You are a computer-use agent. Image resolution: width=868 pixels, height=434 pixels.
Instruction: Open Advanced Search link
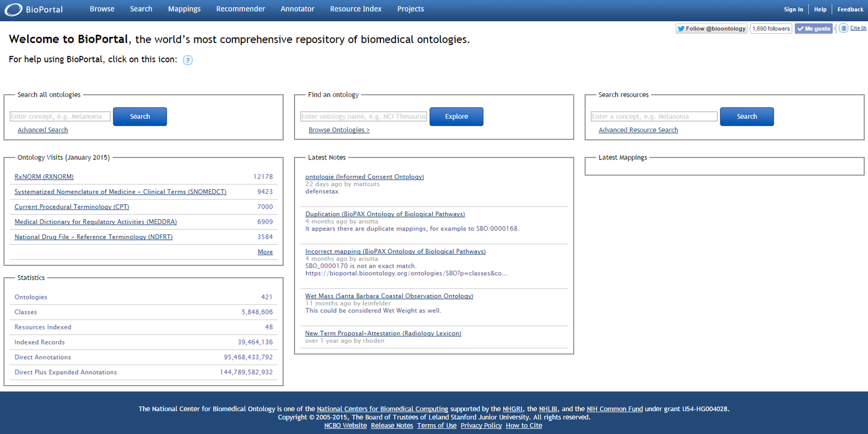pyautogui.click(x=43, y=130)
